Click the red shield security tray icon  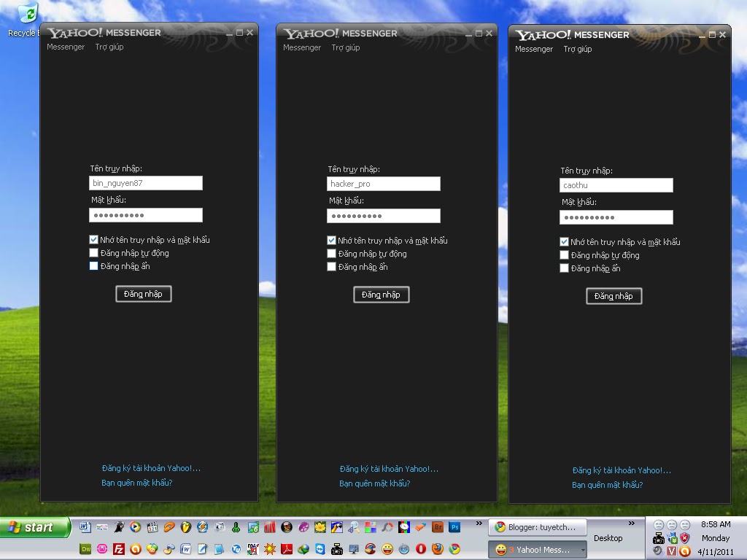click(x=684, y=538)
